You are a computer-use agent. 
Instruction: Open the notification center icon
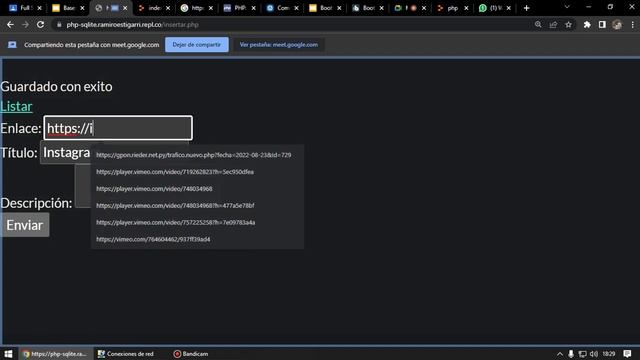click(627, 354)
